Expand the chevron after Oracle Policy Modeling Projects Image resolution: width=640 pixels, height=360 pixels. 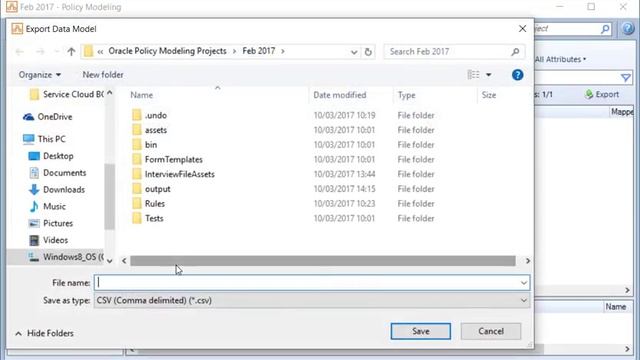(234, 51)
